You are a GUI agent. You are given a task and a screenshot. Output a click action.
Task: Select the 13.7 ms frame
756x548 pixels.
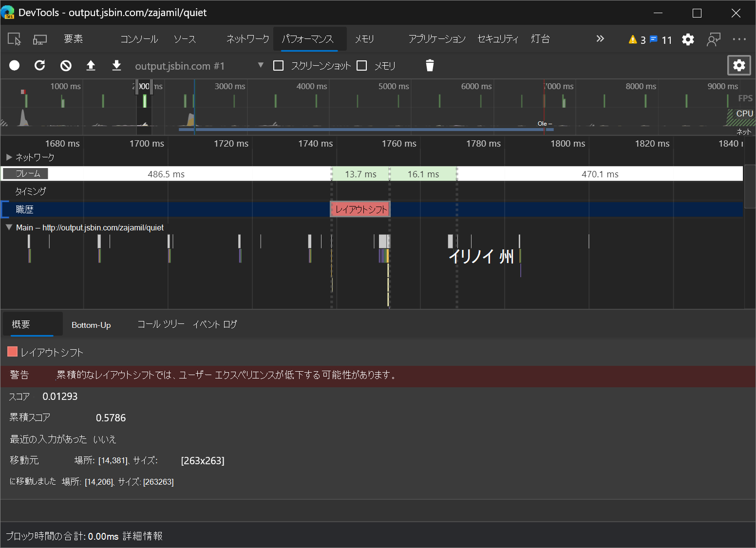coord(360,174)
